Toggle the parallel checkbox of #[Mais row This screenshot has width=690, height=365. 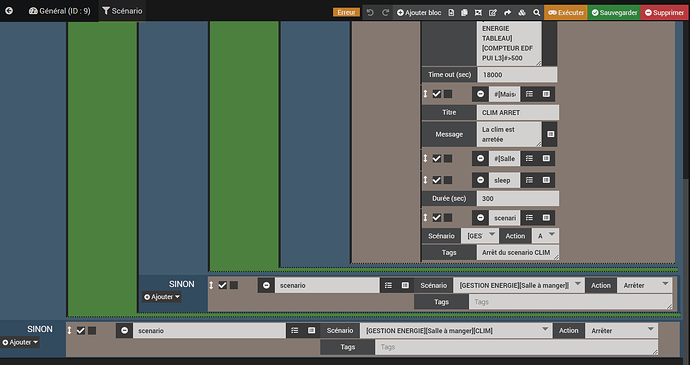coord(448,94)
